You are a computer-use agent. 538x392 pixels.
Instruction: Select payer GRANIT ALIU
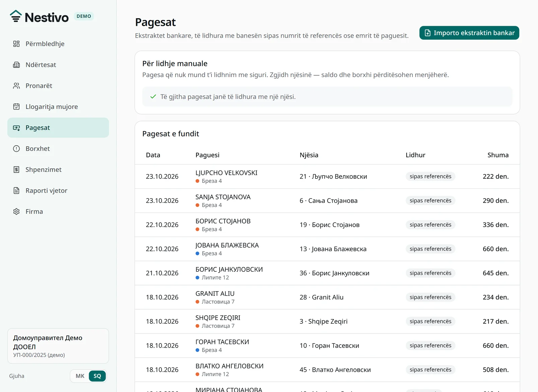(x=215, y=293)
